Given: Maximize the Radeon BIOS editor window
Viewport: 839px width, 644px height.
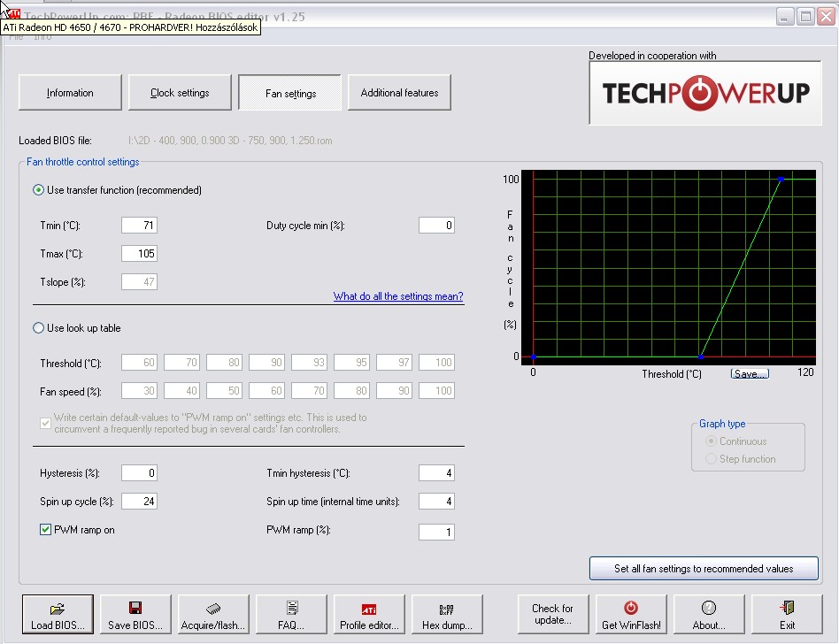Looking at the screenshot, I should coord(805,17).
